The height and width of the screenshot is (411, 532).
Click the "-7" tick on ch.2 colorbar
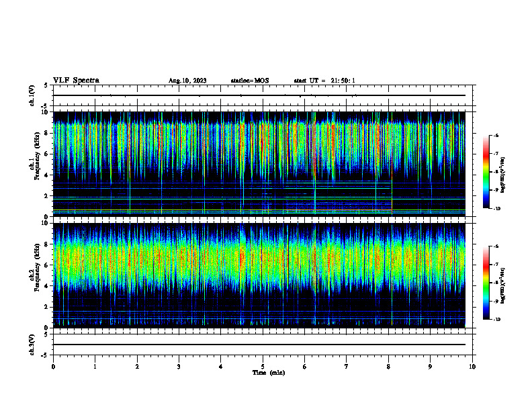pyautogui.click(x=496, y=265)
